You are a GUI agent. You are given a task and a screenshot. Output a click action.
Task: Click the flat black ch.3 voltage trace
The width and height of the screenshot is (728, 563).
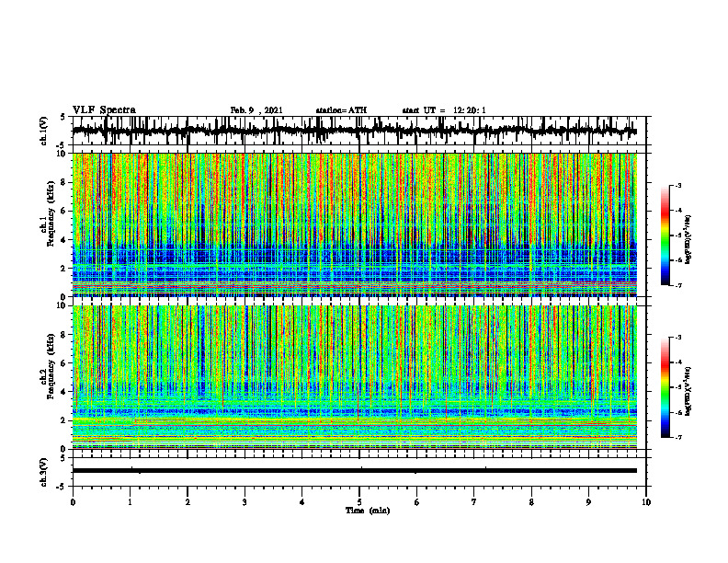(354, 471)
